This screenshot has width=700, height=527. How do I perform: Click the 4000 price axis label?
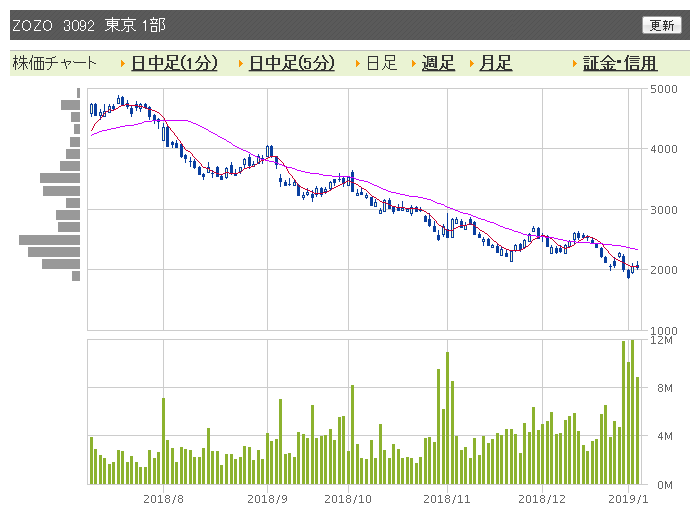[x=663, y=149]
